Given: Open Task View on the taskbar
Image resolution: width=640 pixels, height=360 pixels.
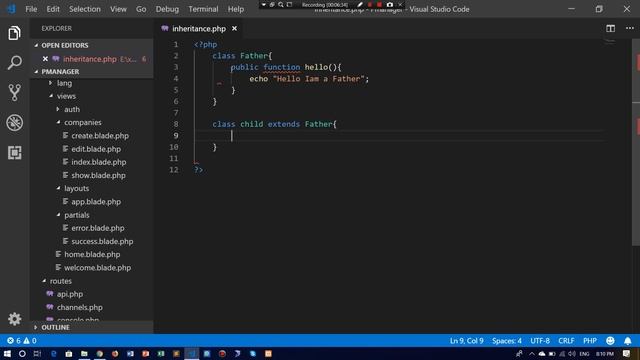Looking at the screenshot, I should pos(37,353).
